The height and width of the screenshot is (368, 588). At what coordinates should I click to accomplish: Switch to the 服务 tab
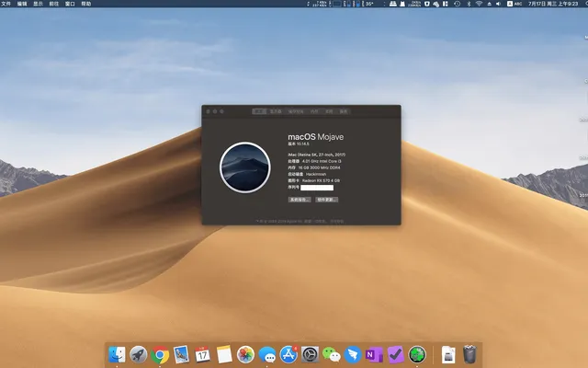[x=343, y=111]
